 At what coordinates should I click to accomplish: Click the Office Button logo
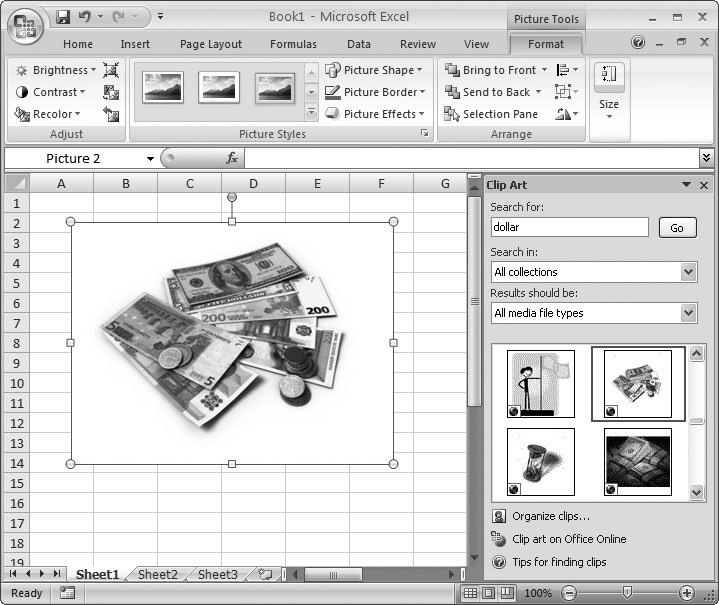[x=25, y=25]
